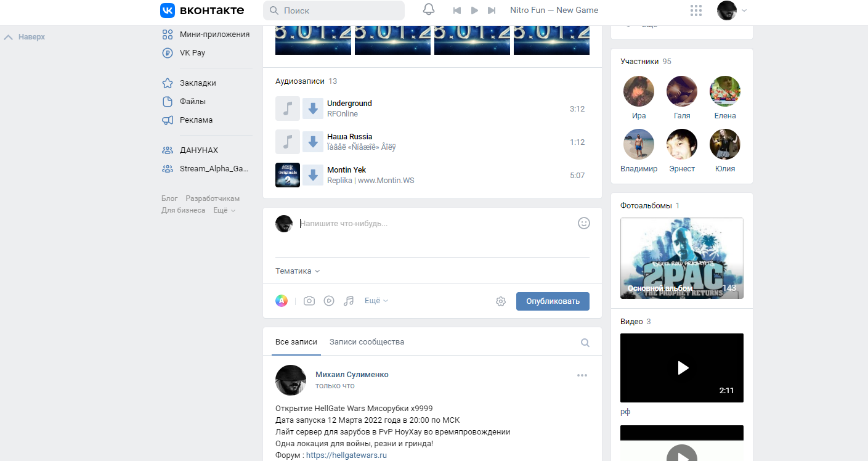
Task: Switch to the Все записи tab
Action: click(x=296, y=342)
